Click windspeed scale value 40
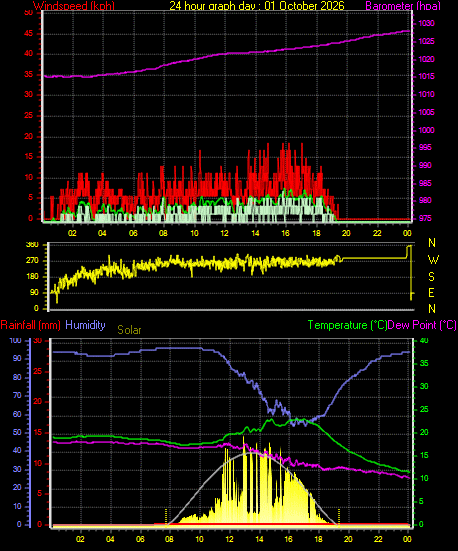 tap(28, 54)
